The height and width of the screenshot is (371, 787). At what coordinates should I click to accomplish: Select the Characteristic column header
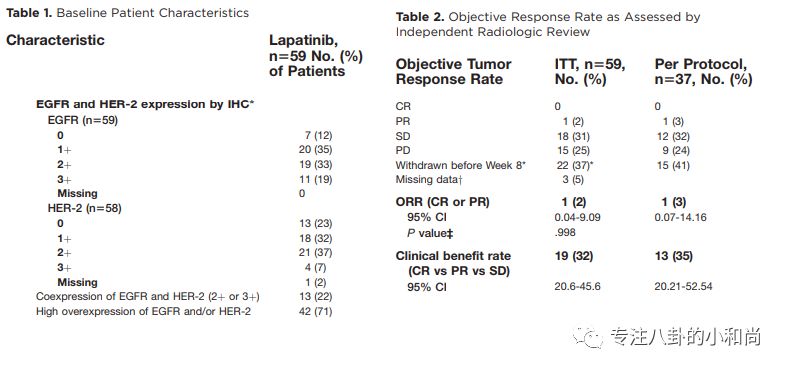[55, 40]
